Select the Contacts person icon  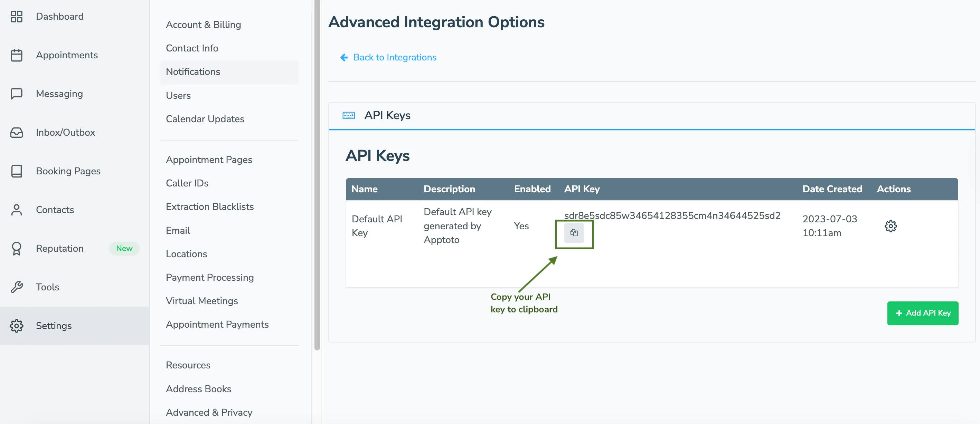(x=16, y=210)
